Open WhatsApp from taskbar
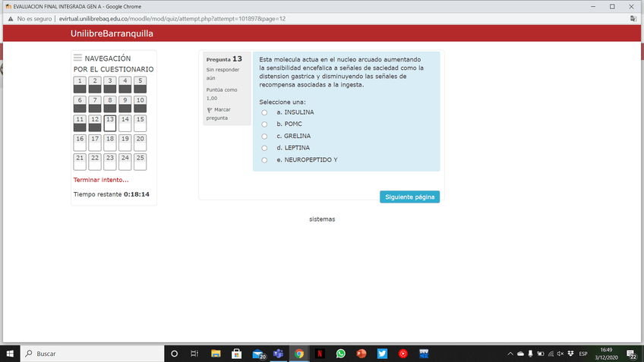 (340, 354)
